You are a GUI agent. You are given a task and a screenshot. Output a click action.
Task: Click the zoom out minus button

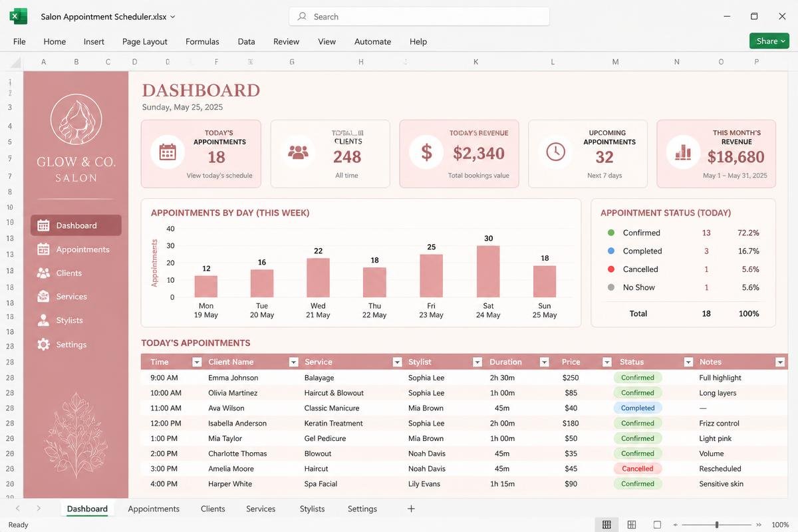pyautogui.click(x=676, y=525)
